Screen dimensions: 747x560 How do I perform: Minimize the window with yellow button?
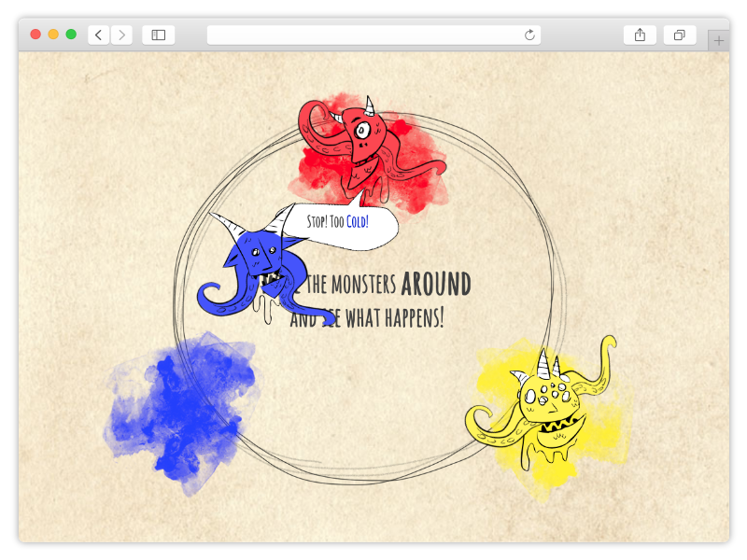tap(53, 35)
